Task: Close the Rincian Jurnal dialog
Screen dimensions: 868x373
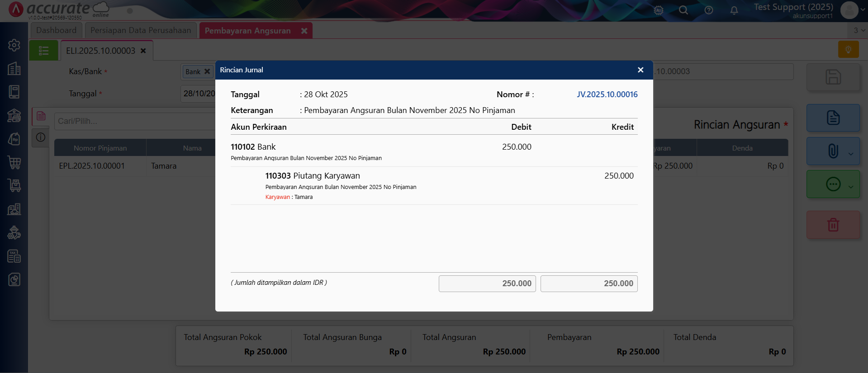Action: tap(640, 70)
